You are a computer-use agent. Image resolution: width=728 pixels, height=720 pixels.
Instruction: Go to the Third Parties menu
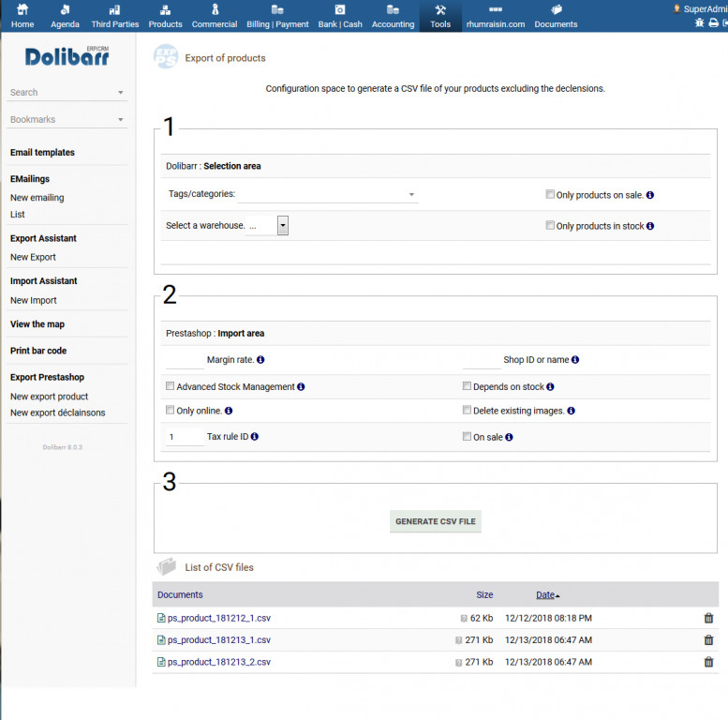(114, 16)
